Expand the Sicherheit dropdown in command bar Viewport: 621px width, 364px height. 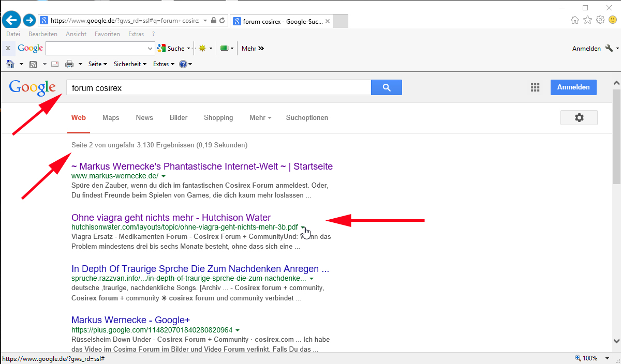(130, 64)
